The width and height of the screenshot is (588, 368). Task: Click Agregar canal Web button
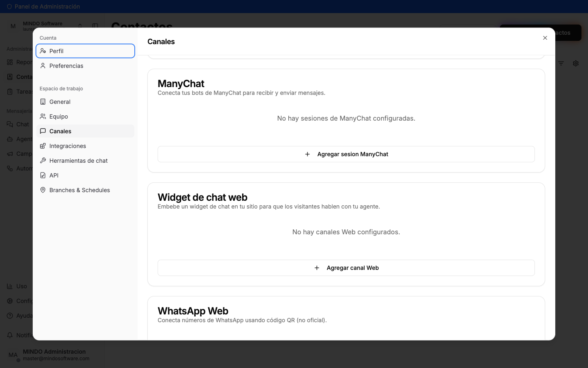346,268
